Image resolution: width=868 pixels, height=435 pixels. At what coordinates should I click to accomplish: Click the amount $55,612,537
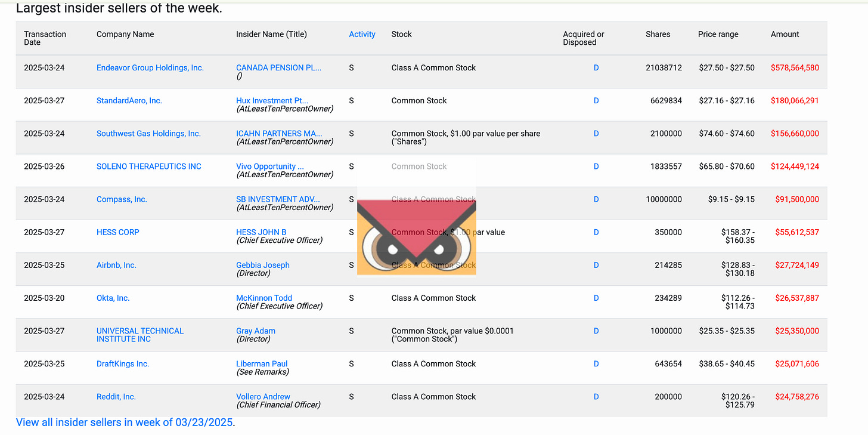[797, 232]
